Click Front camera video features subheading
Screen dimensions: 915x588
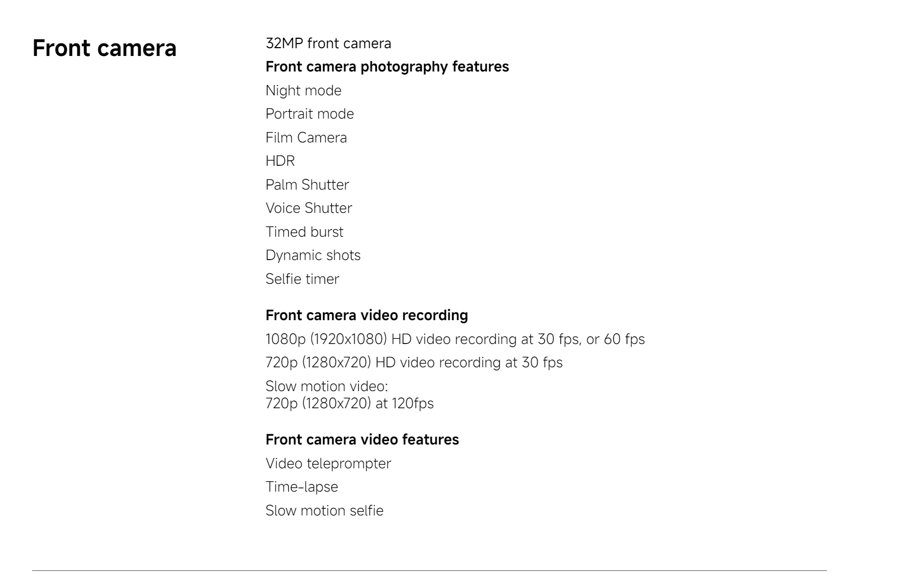[362, 440]
